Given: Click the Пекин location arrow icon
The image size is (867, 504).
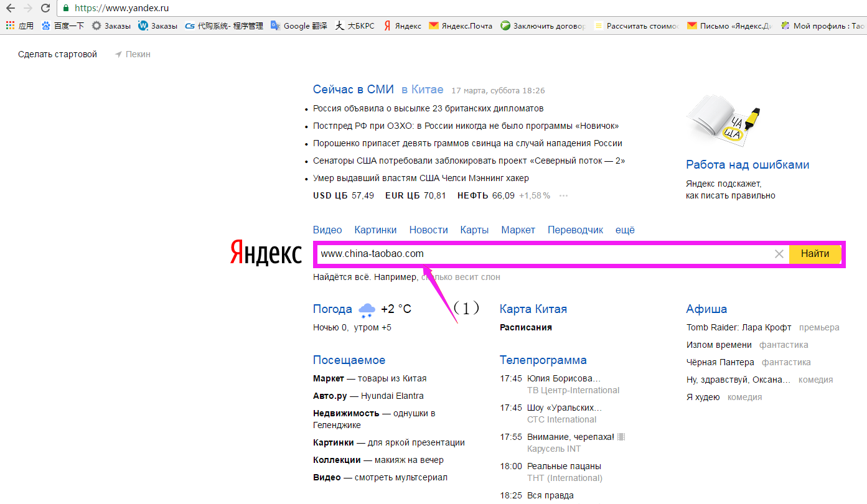Looking at the screenshot, I should 118,55.
